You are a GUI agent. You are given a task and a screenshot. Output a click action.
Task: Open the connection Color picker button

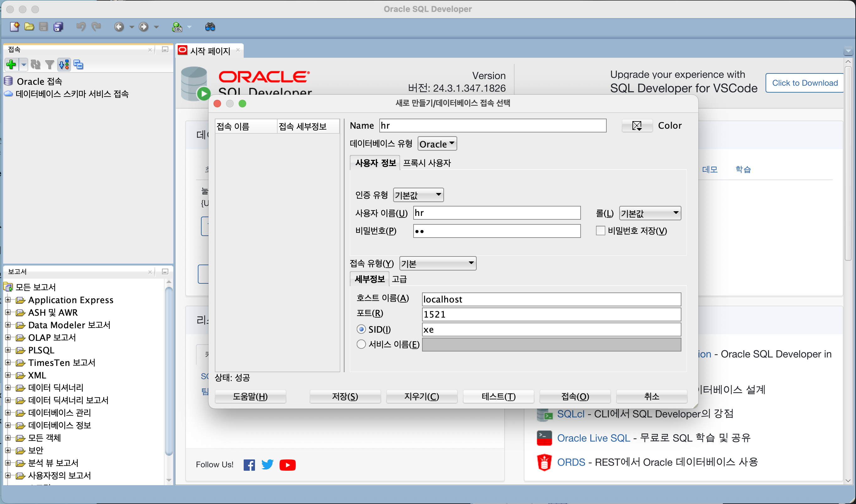[x=637, y=126]
